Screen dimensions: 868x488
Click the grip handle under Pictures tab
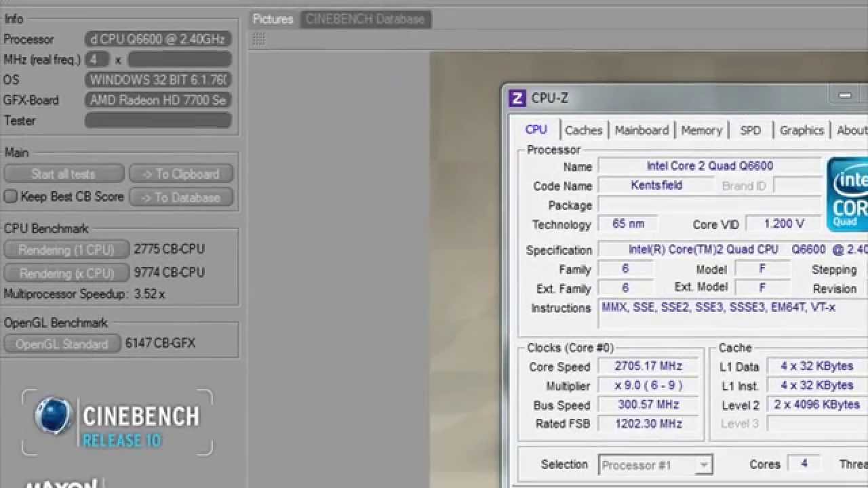pos(258,40)
